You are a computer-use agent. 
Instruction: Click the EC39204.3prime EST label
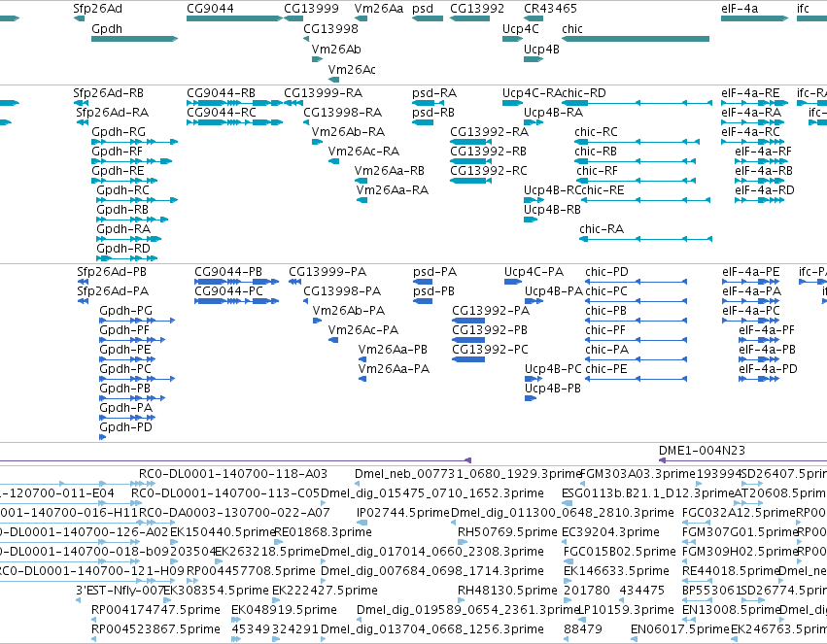click(610, 532)
